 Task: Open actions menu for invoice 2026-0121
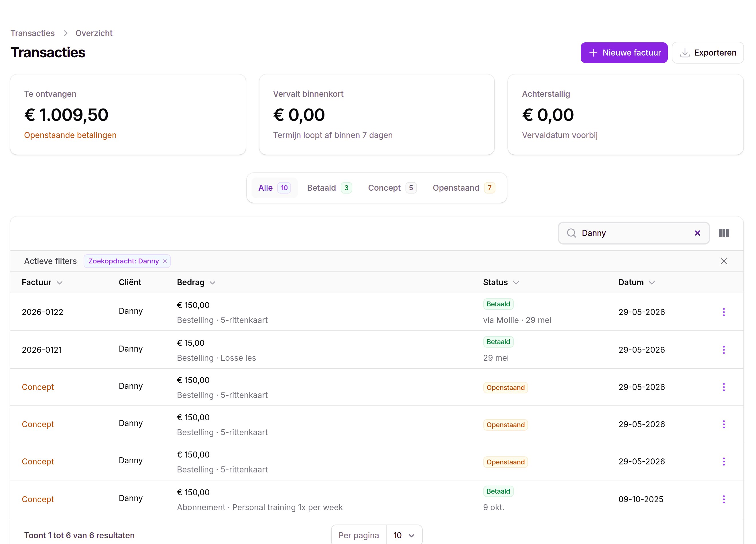(723, 350)
